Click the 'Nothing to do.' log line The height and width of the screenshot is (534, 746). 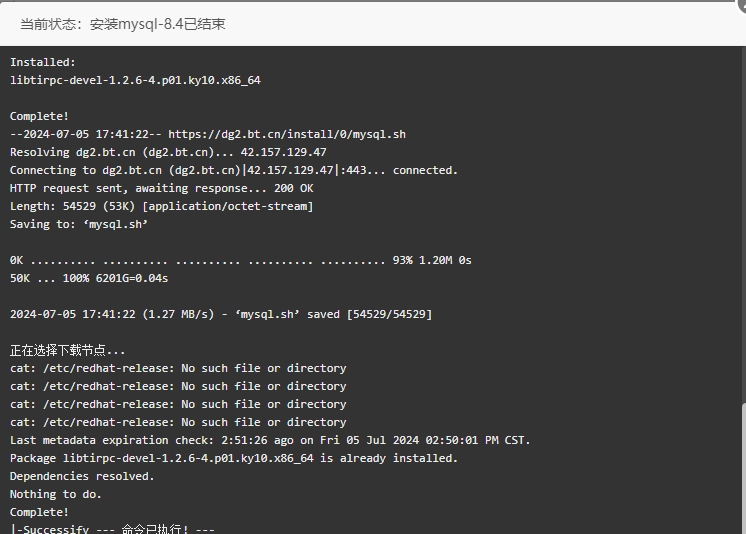[56, 494]
